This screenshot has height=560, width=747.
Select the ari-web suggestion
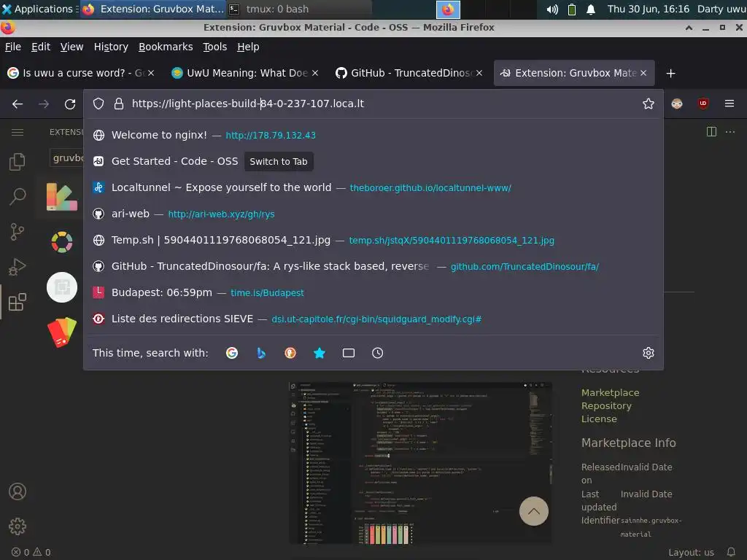pyautogui.click(x=373, y=214)
